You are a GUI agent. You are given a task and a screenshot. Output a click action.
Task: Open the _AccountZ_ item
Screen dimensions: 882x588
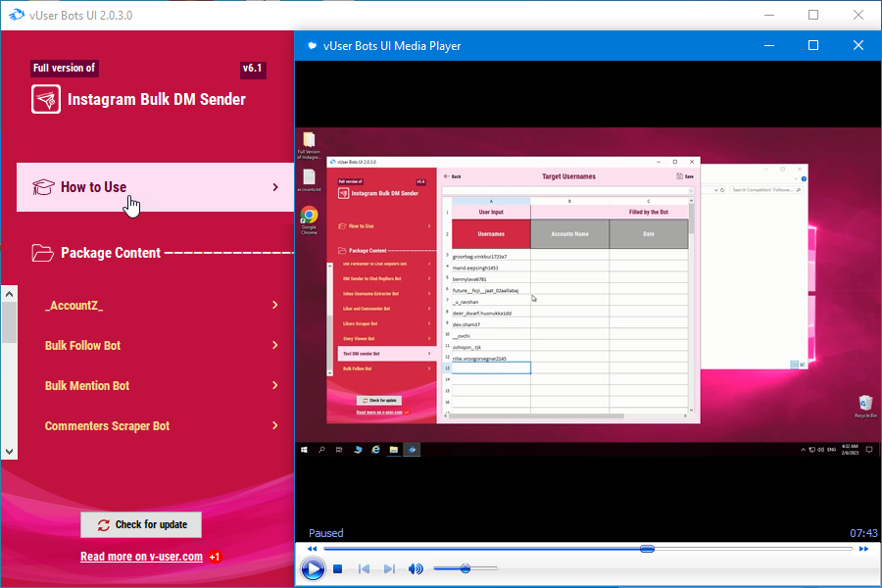[74, 306]
